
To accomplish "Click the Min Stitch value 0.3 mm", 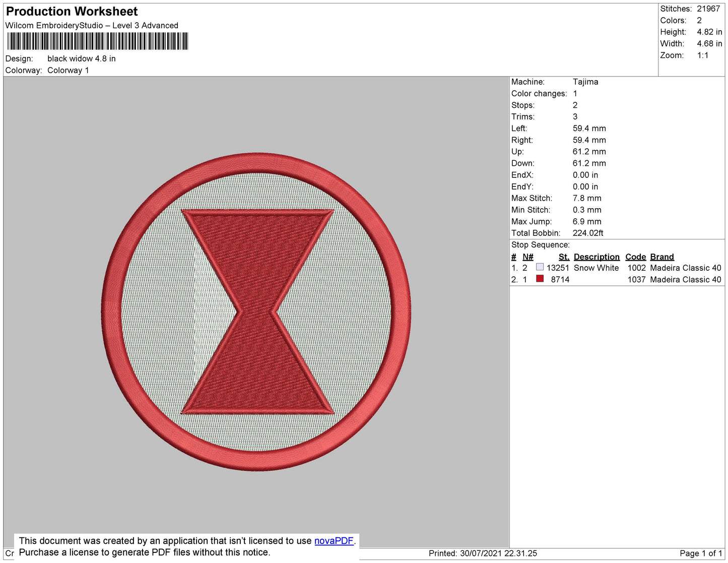I will [587, 210].
